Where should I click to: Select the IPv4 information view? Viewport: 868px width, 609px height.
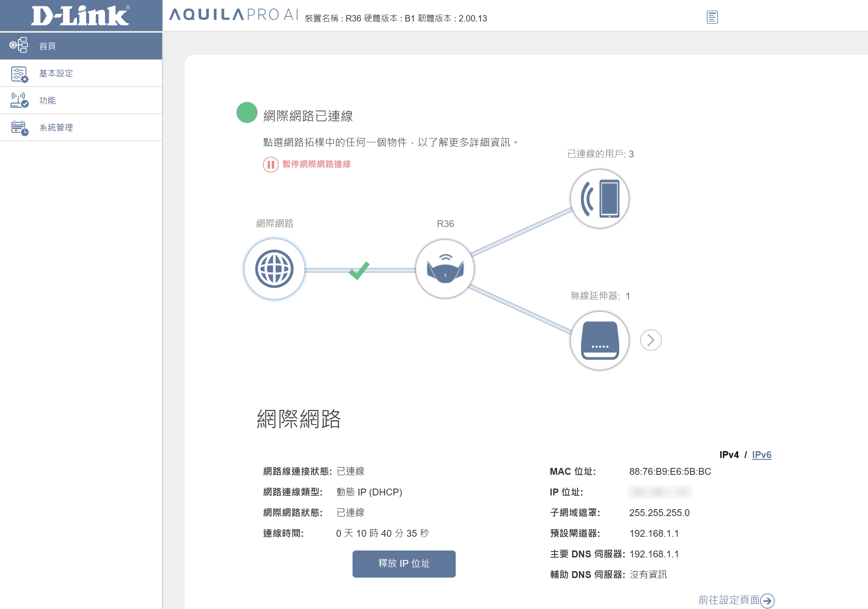tap(730, 455)
